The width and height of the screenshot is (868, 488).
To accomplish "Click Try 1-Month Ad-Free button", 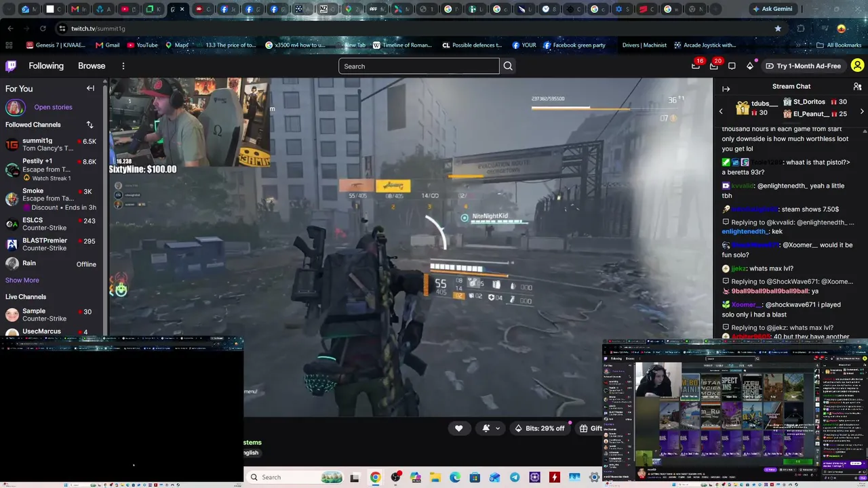I will (x=803, y=66).
